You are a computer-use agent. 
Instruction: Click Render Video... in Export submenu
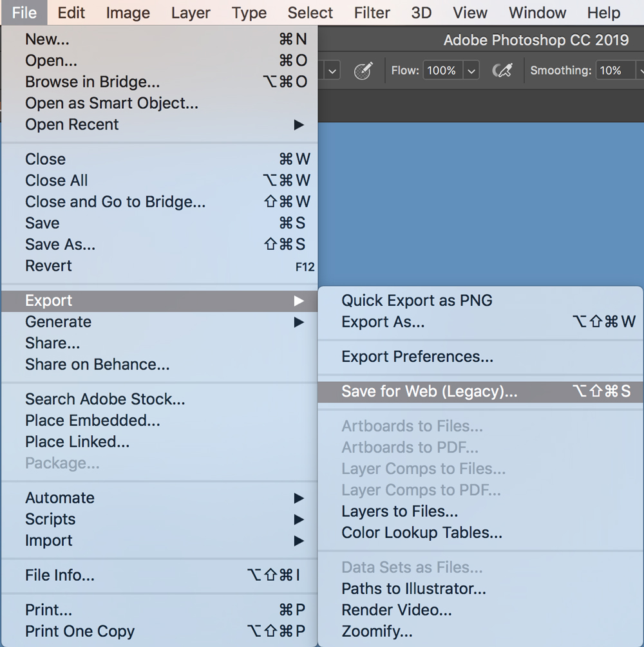tap(396, 610)
